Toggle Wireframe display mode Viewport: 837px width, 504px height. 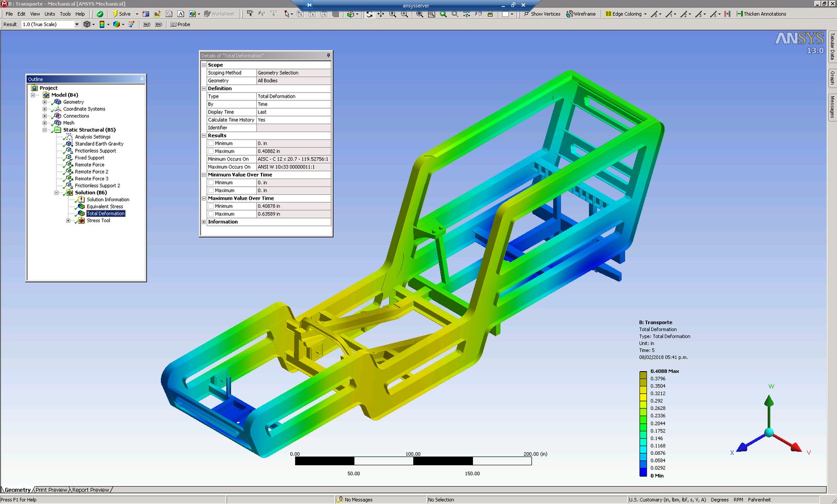pos(581,14)
